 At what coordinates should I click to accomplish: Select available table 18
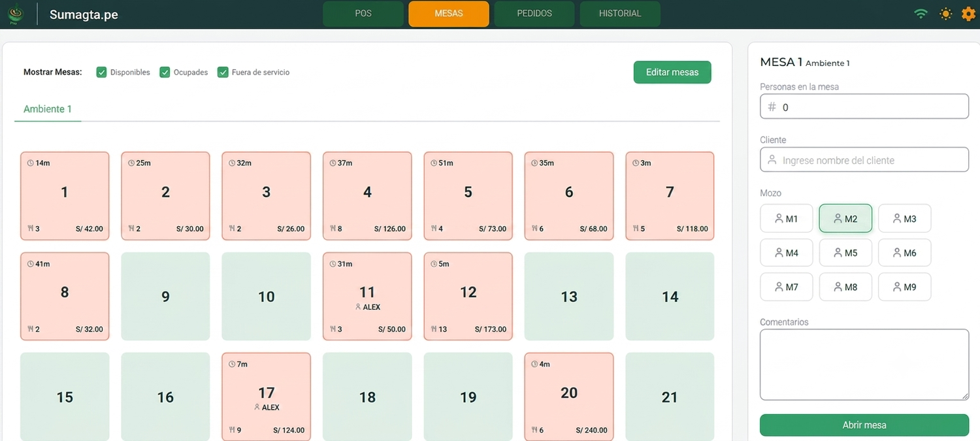(367, 397)
